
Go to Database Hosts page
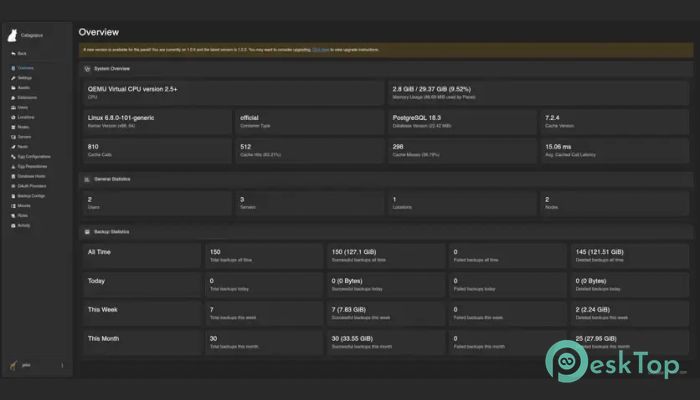[x=31, y=176]
